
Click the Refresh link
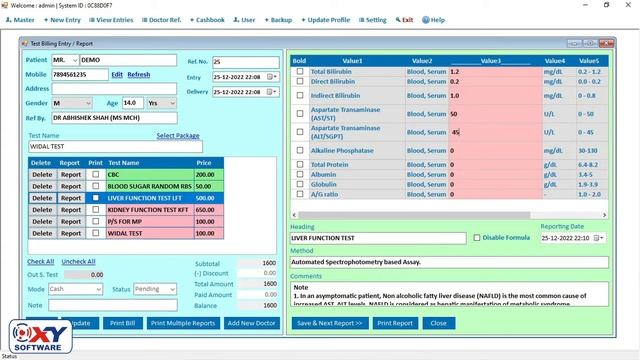click(139, 75)
